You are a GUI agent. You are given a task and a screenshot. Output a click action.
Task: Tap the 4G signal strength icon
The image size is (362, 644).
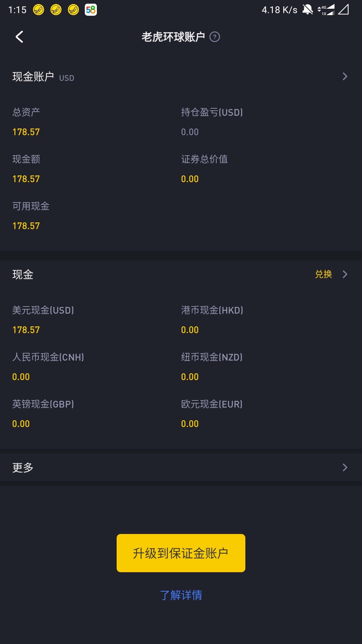click(x=326, y=10)
